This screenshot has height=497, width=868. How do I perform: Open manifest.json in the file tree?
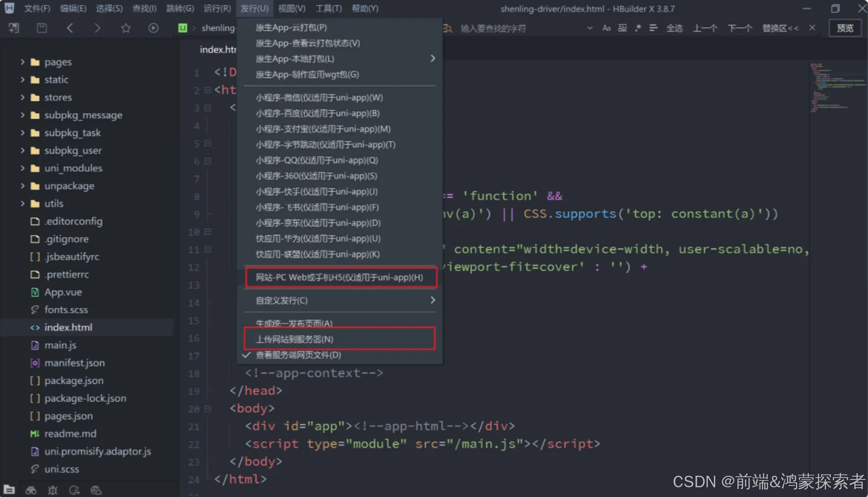(74, 363)
